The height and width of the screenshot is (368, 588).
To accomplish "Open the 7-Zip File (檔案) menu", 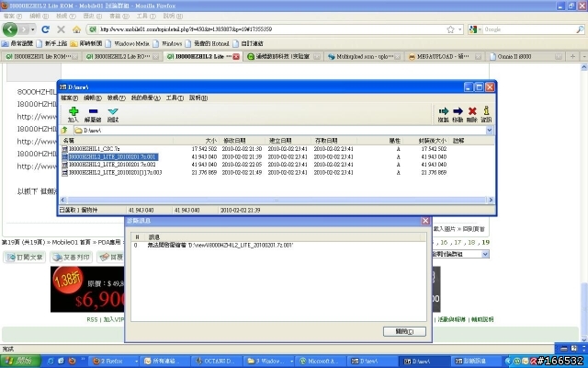I will click(70, 98).
